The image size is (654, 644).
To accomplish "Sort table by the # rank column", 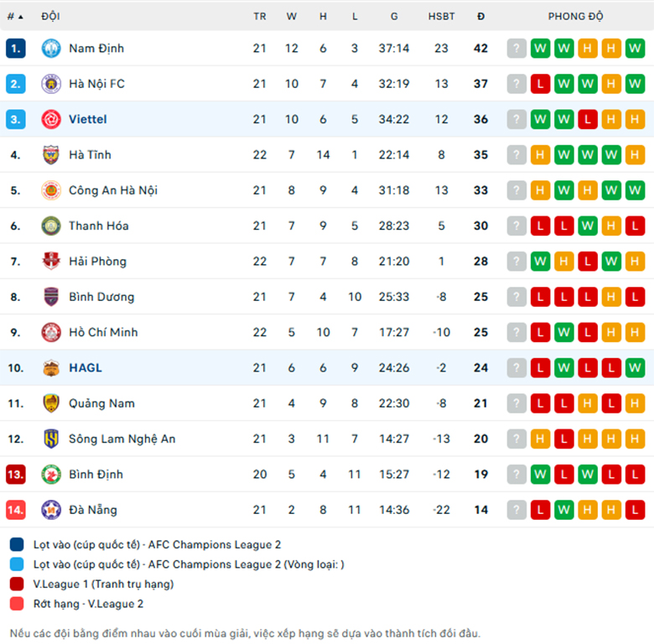I will point(15,17).
